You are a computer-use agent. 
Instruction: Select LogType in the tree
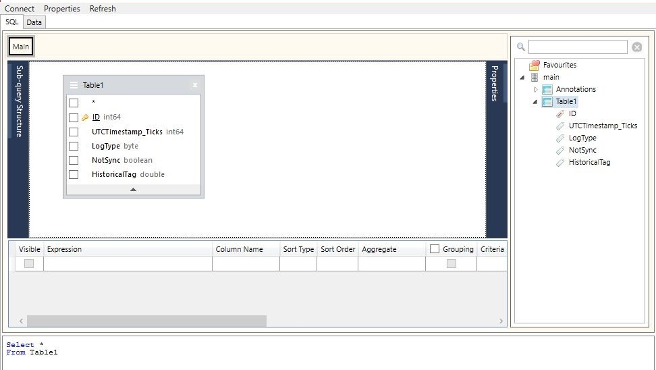pos(582,138)
